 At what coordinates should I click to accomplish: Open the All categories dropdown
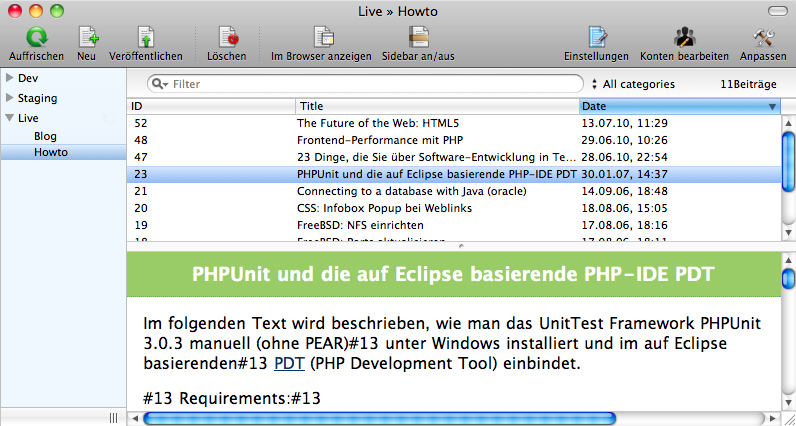coord(634,84)
